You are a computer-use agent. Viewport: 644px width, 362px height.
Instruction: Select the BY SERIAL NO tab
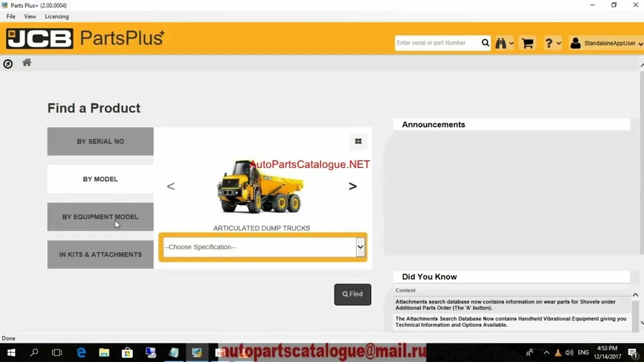pos(100,141)
